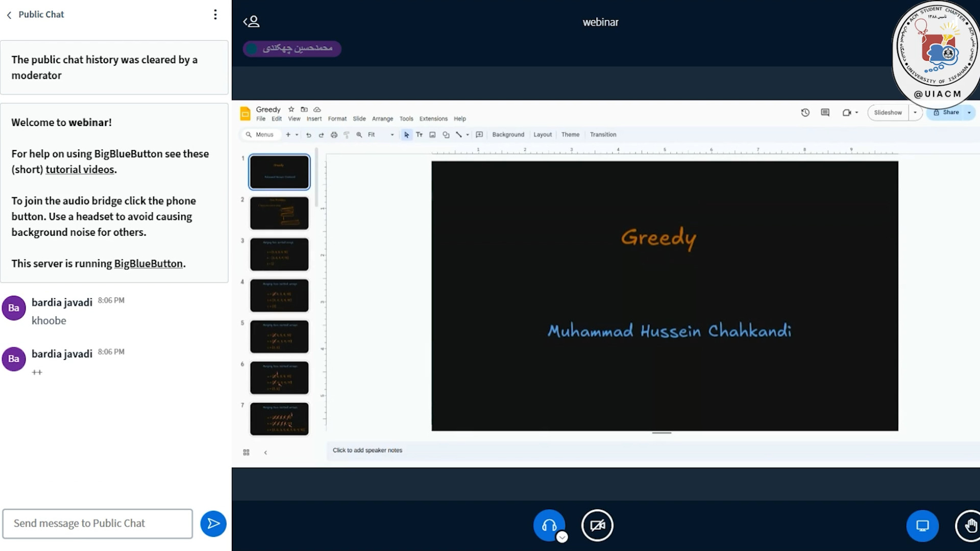The height and width of the screenshot is (551, 980).
Task: Redo the last action
Action: pyautogui.click(x=321, y=135)
